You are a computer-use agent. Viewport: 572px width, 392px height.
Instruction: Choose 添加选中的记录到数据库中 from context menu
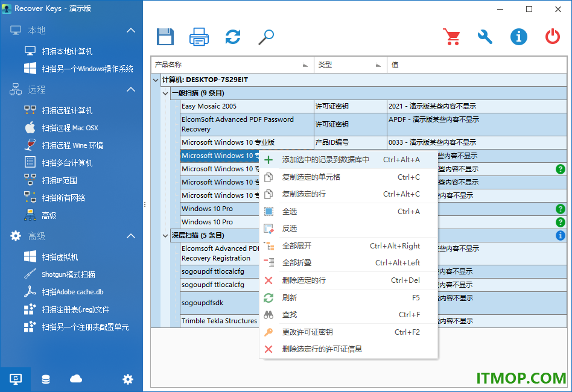click(348, 160)
